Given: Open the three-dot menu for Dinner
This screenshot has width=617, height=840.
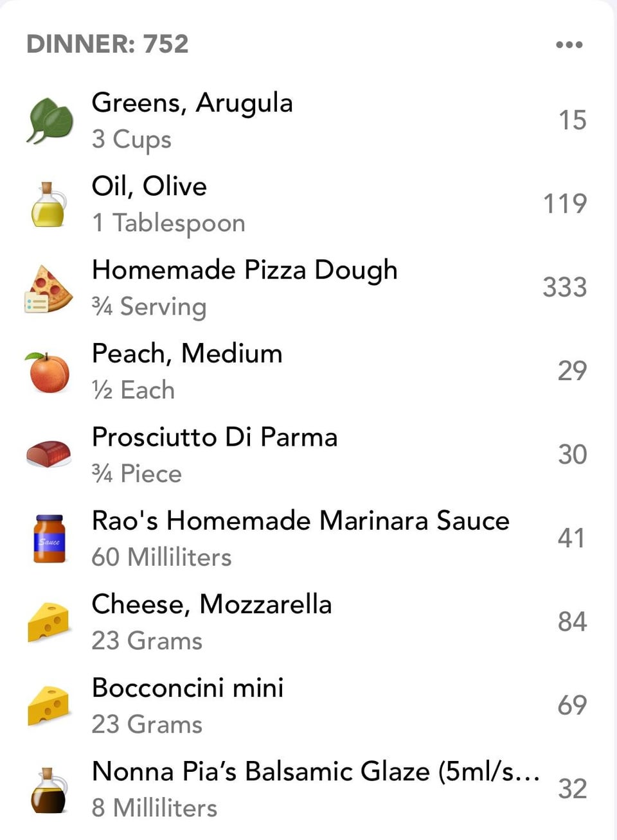Looking at the screenshot, I should 569,45.
